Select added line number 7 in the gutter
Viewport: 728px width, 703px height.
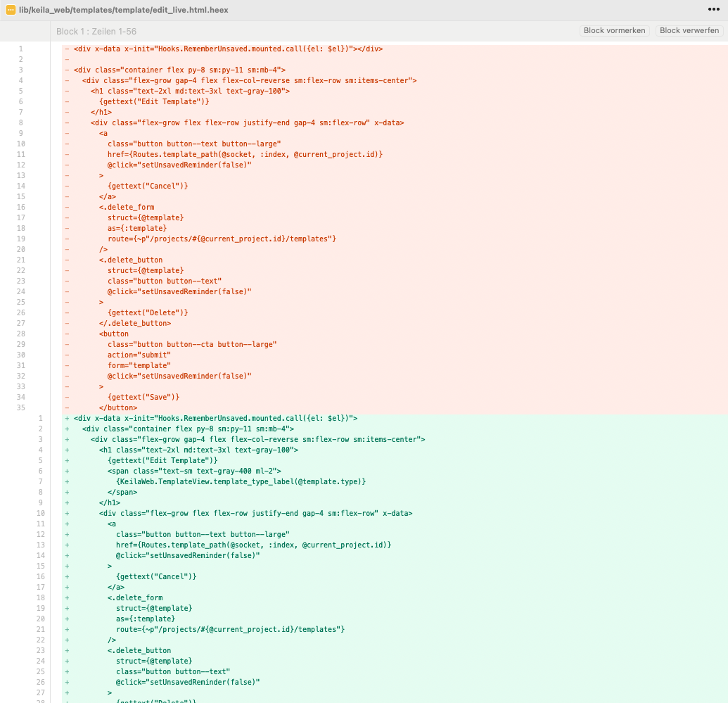coord(40,481)
